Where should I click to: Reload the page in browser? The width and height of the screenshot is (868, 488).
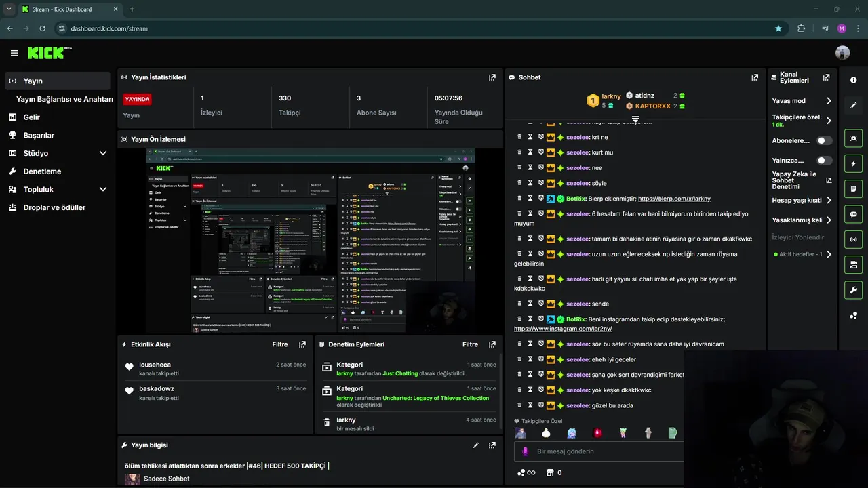coord(43,28)
